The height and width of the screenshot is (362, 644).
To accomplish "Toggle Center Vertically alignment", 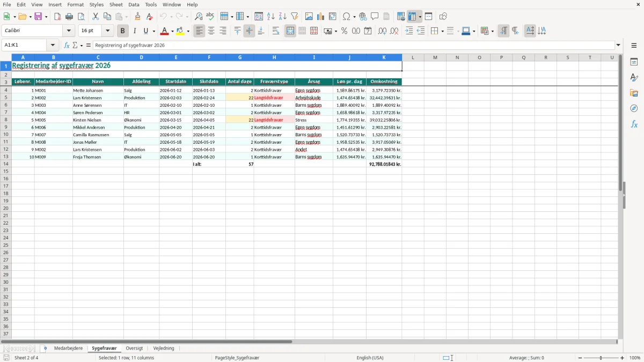I will click(x=249, y=31).
